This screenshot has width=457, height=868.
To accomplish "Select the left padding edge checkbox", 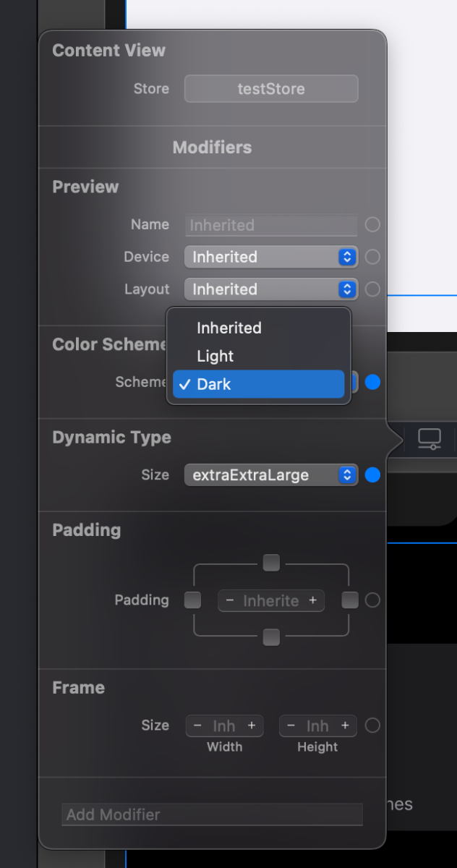I will tap(193, 600).
